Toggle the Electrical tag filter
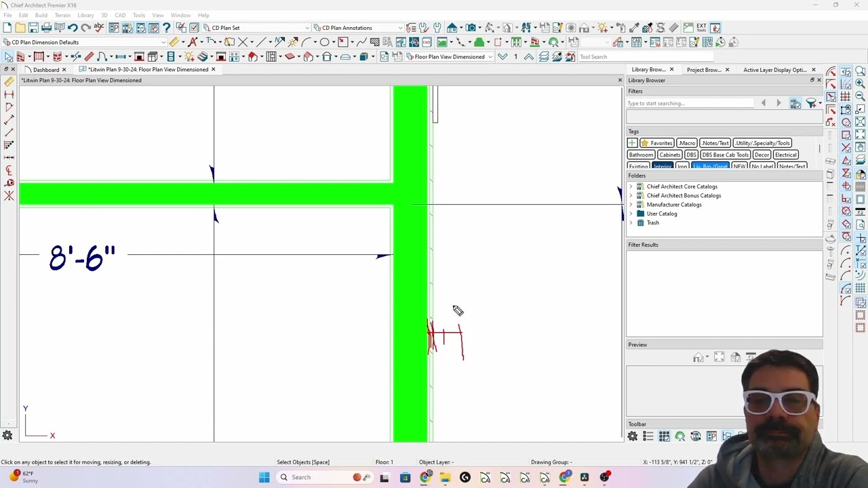 (786, 155)
